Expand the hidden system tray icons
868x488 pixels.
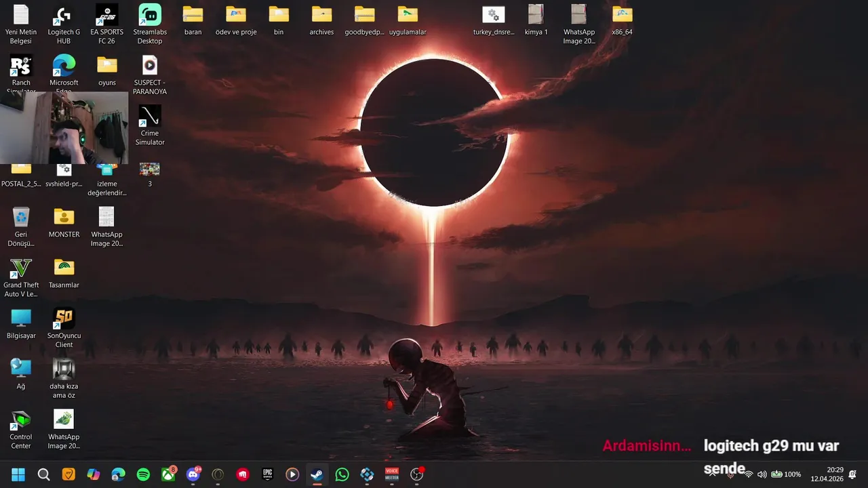click(x=712, y=474)
